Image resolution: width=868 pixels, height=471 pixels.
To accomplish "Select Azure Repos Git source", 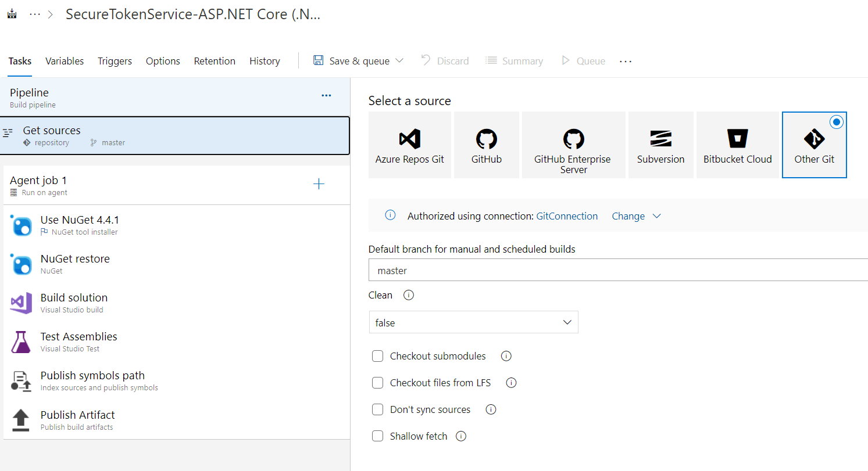I will 410,145.
